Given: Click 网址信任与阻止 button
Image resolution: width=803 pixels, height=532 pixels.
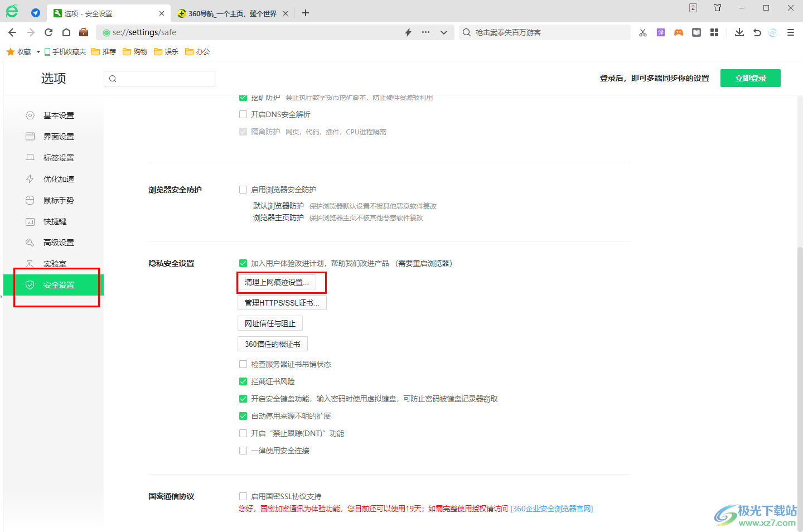Looking at the screenshot, I should click(x=270, y=323).
